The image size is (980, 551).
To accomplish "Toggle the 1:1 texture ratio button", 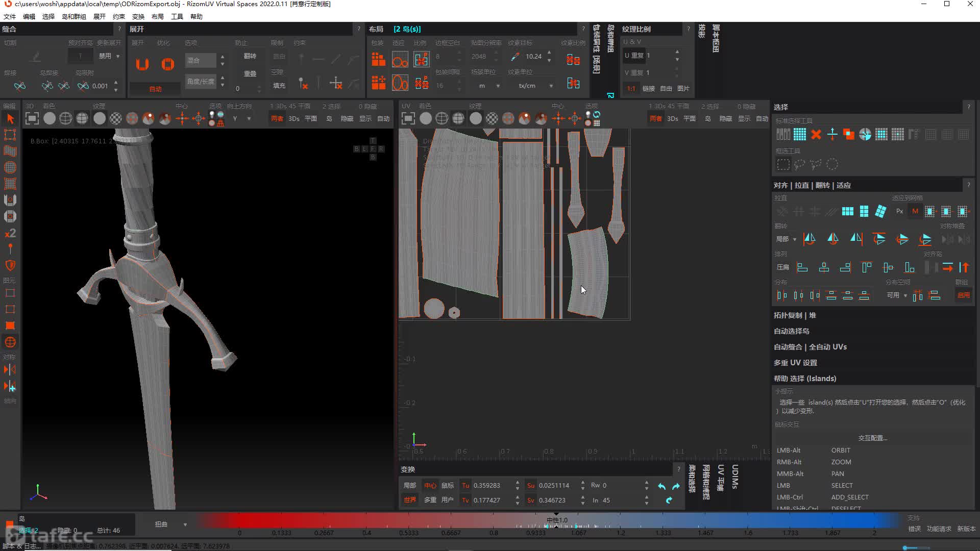I will point(631,88).
